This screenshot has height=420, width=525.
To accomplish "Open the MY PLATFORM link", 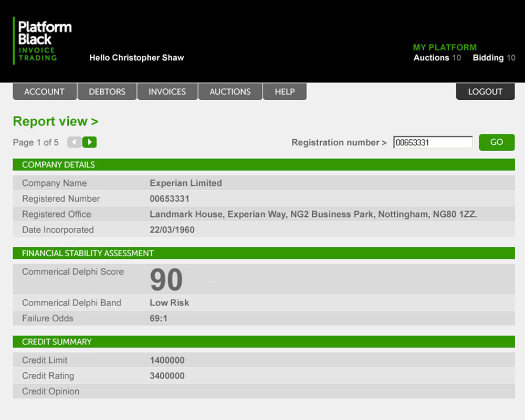I will pyautogui.click(x=445, y=47).
